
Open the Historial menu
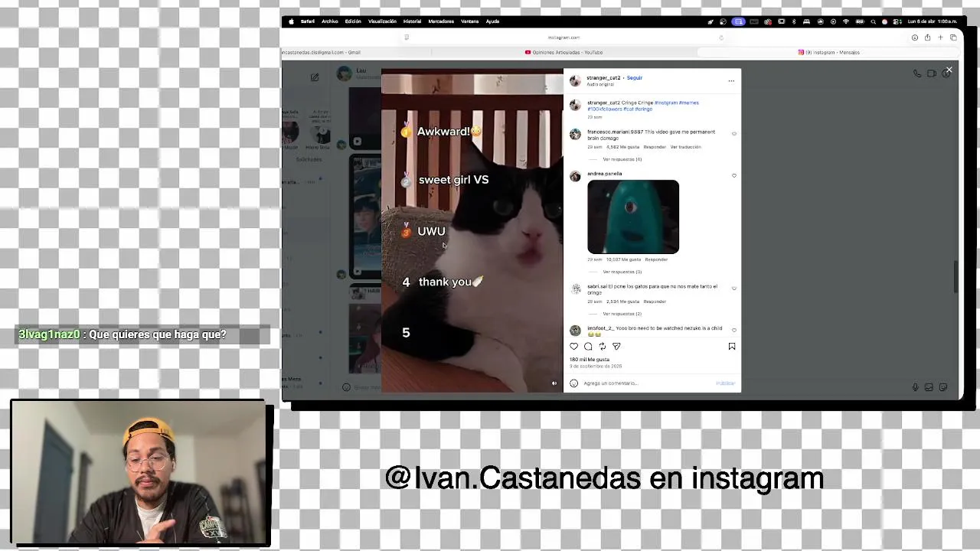(412, 21)
